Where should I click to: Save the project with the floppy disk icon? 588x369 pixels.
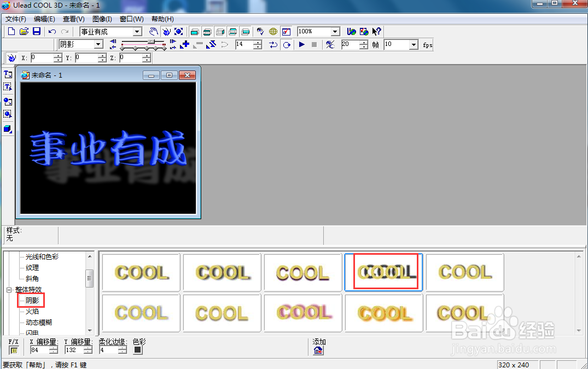[37, 32]
